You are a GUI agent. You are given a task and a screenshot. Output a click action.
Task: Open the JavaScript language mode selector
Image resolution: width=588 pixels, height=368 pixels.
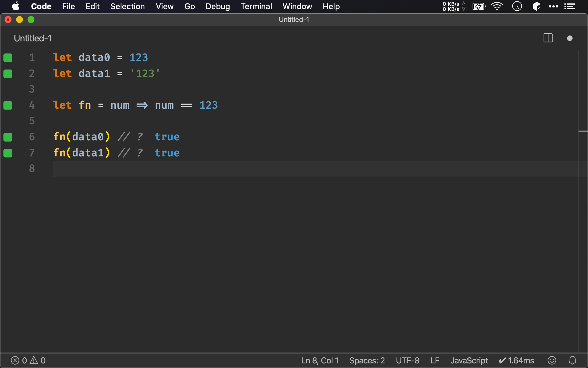pos(469,360)
